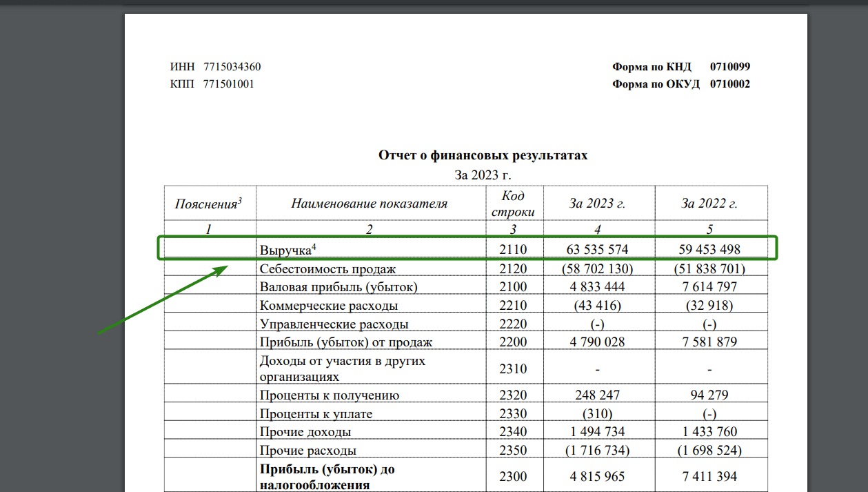Select the title Отчет о финансовых результатах
Image resolution: width=868 pixels, height=492 pixels.
tap(485, 155)
